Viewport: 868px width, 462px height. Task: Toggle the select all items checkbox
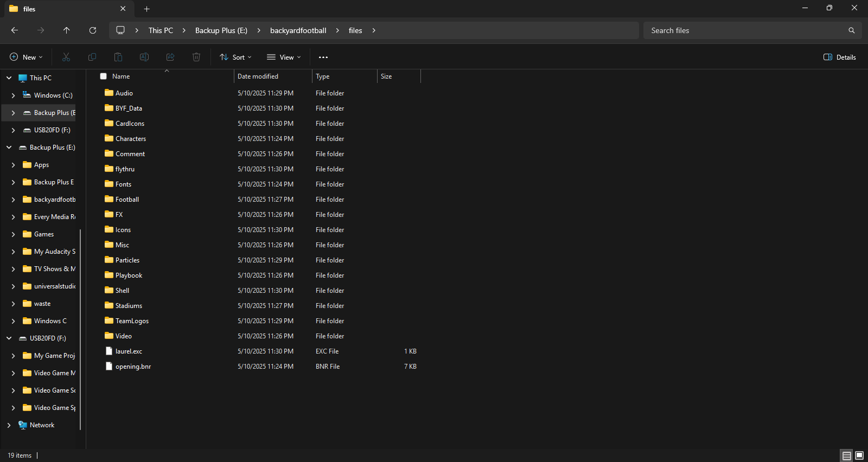pyautogui.click(x=104, y=76)
